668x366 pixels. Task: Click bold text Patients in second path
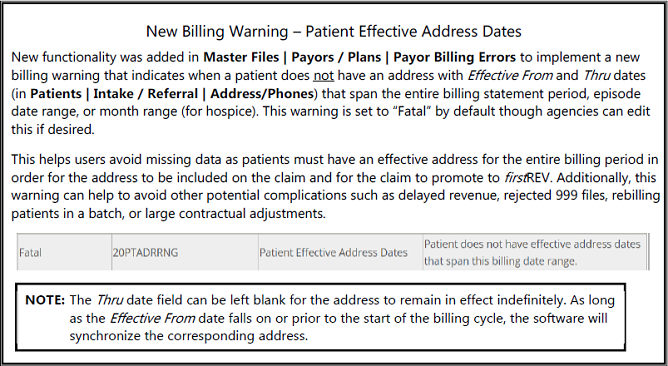tap(56, 93)
